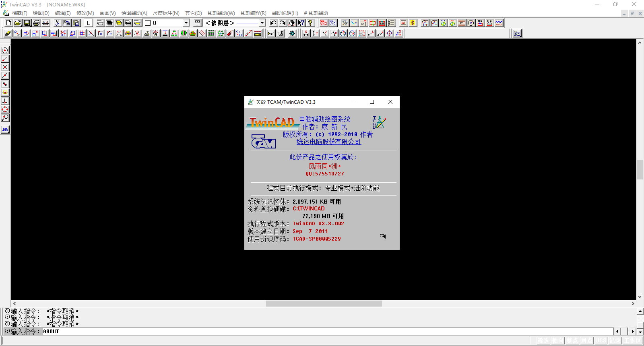Open the 画面(V) menu

point(108,13)
